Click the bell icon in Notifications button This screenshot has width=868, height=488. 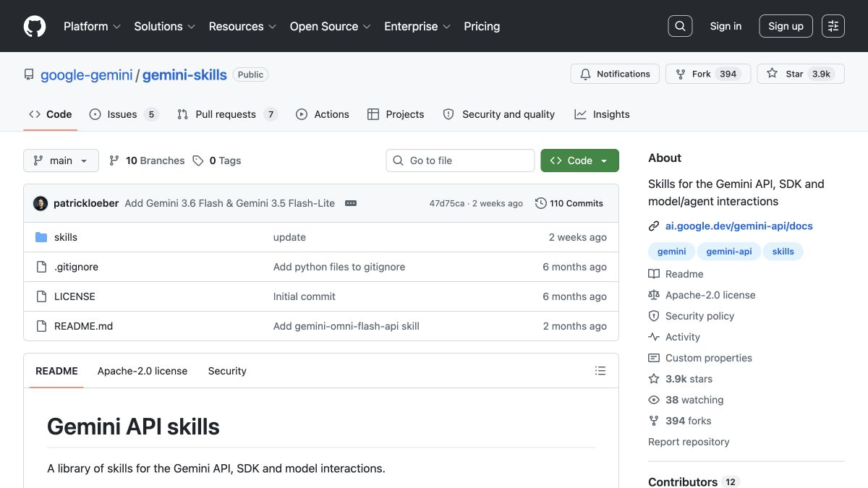click(585, 74)
